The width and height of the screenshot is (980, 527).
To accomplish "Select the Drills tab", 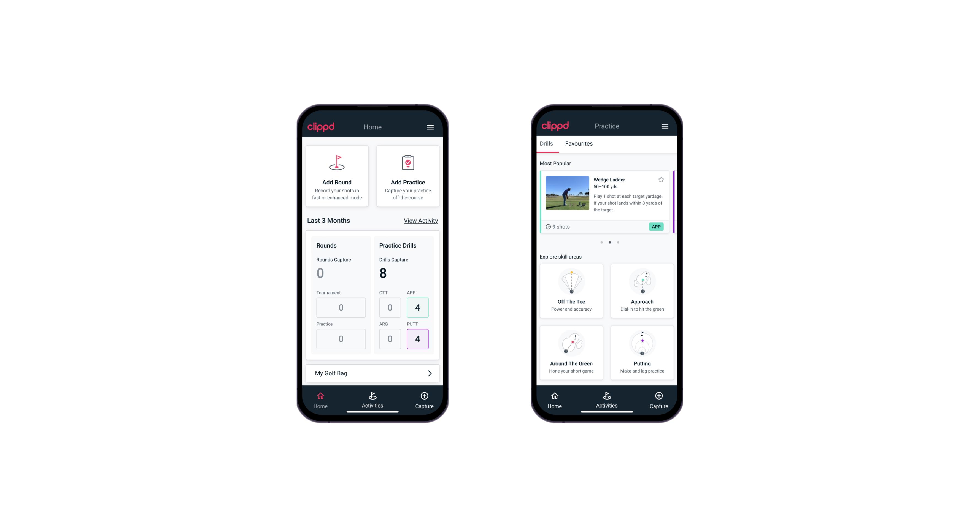I will [x=546, y=143].
